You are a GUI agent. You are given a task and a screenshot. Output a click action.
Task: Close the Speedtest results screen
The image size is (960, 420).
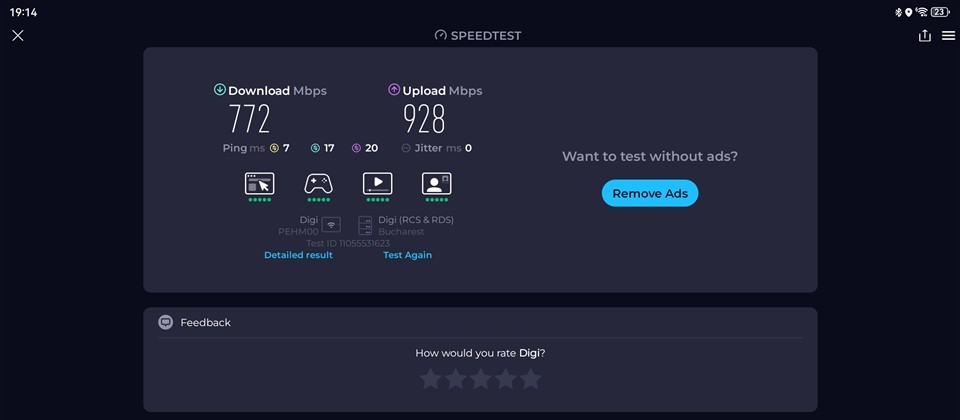click(18, 35)
